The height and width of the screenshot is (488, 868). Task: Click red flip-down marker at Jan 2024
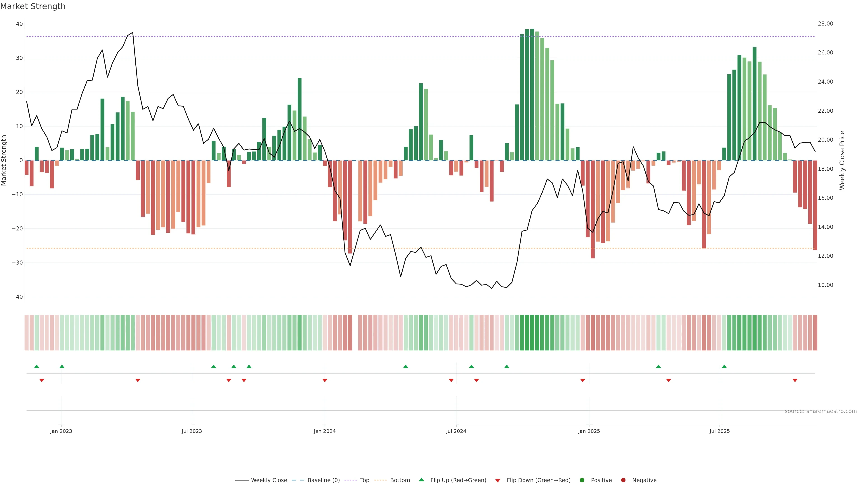point(325,380)
